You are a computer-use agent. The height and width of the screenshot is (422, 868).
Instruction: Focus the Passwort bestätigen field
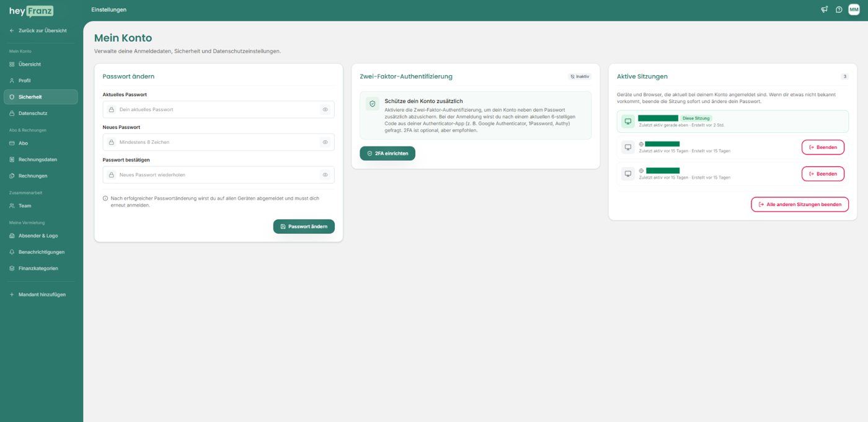point(218,175)
